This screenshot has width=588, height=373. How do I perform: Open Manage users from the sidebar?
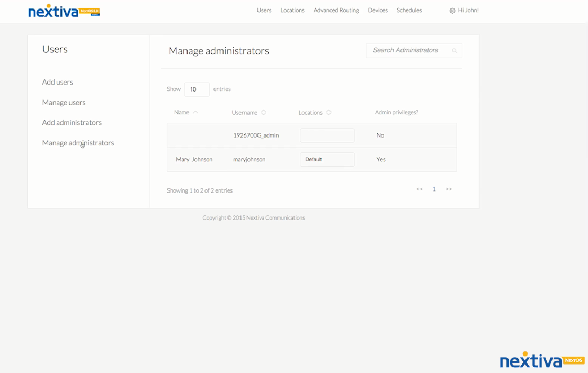click(x=64, y=102)
